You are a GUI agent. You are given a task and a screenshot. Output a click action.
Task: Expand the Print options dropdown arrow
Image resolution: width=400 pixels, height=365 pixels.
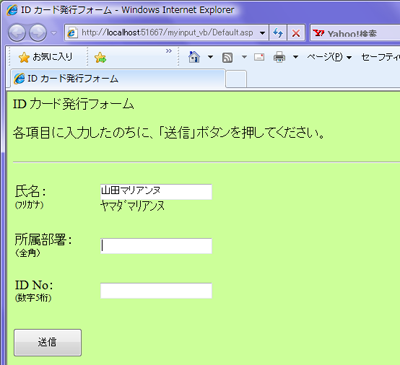pyautogui.click(x=295, y=57)
